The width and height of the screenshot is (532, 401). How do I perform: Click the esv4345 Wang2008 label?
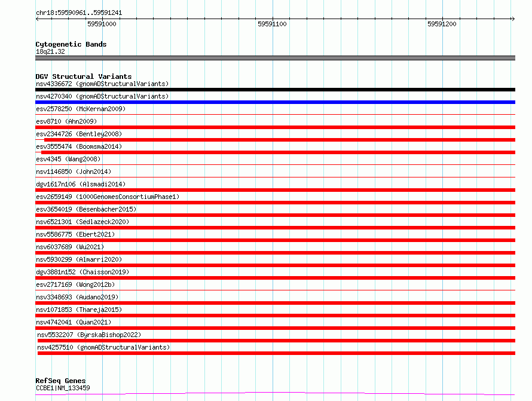click(x=68, y=159)
